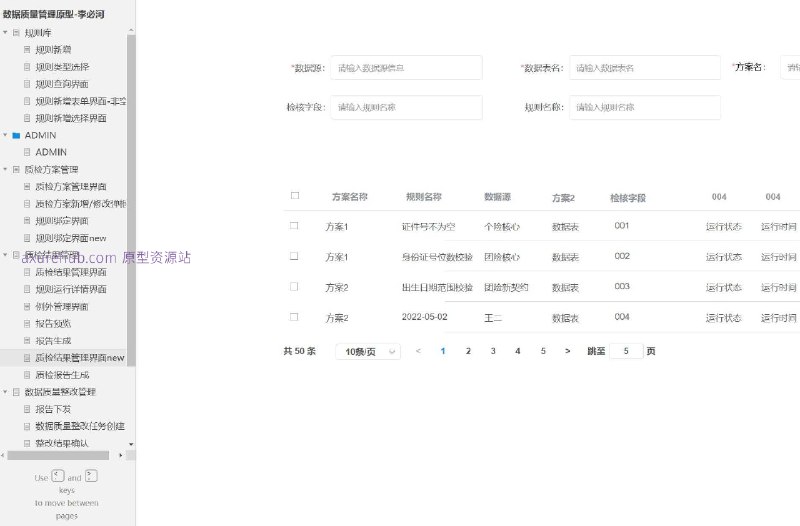Image resolution: width=800 pixels, height=526 pixels.
Task: Click the page icon beside 报告预览
Action: tap(27, 323)
